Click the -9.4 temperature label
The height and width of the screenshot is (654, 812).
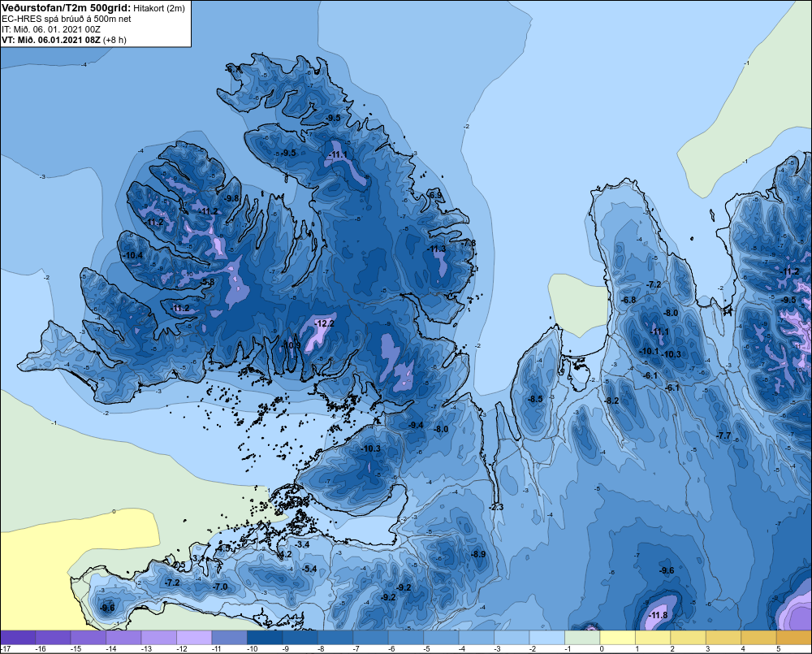[416, 425]
